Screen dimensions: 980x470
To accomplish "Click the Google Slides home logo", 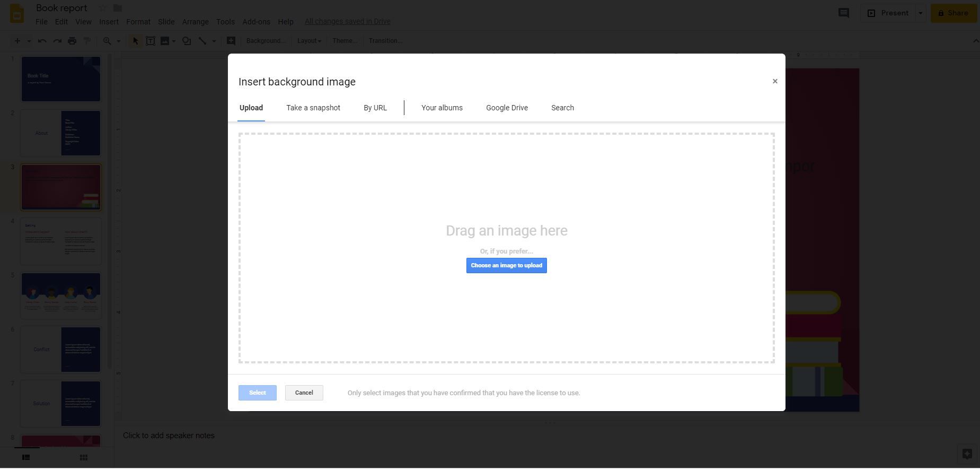I will tap(17, 13).
